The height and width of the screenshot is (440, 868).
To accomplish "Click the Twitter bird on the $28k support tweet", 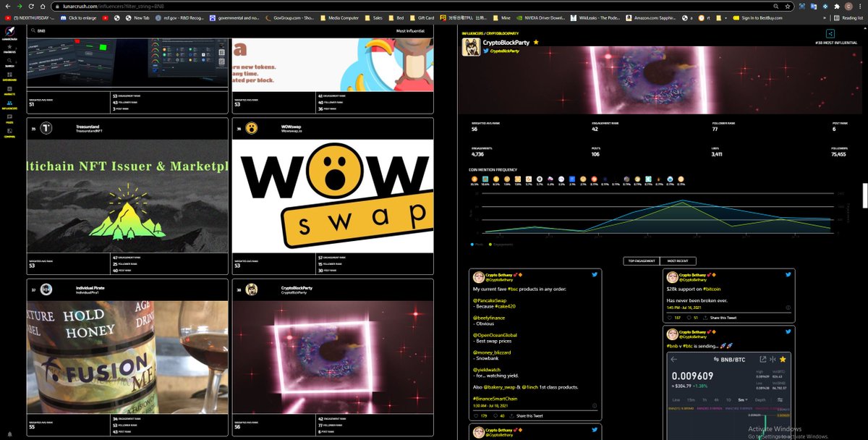I will 788,275.
